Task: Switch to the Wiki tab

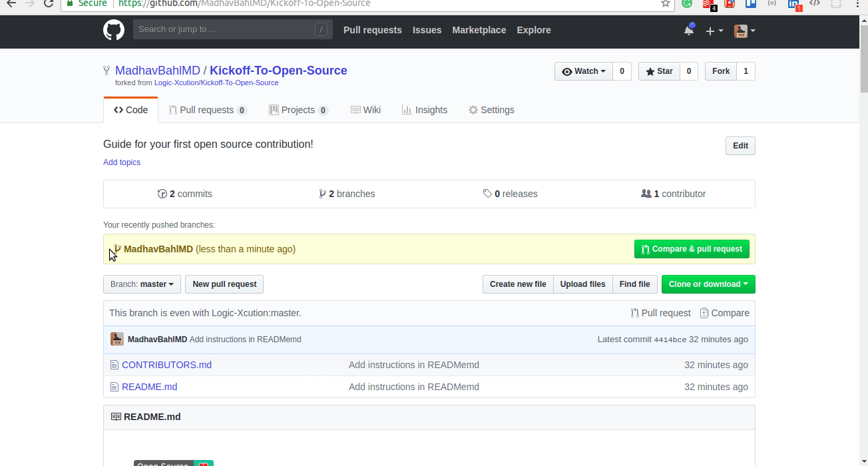Action: [365, 110]
